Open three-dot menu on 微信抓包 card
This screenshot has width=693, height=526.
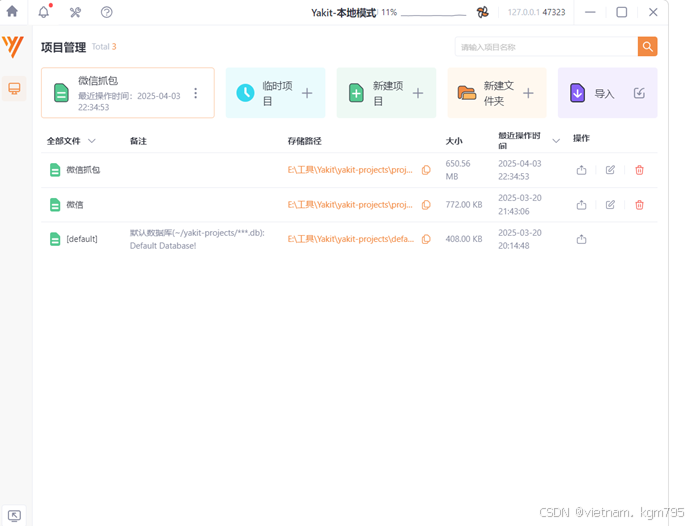[195, 93]
